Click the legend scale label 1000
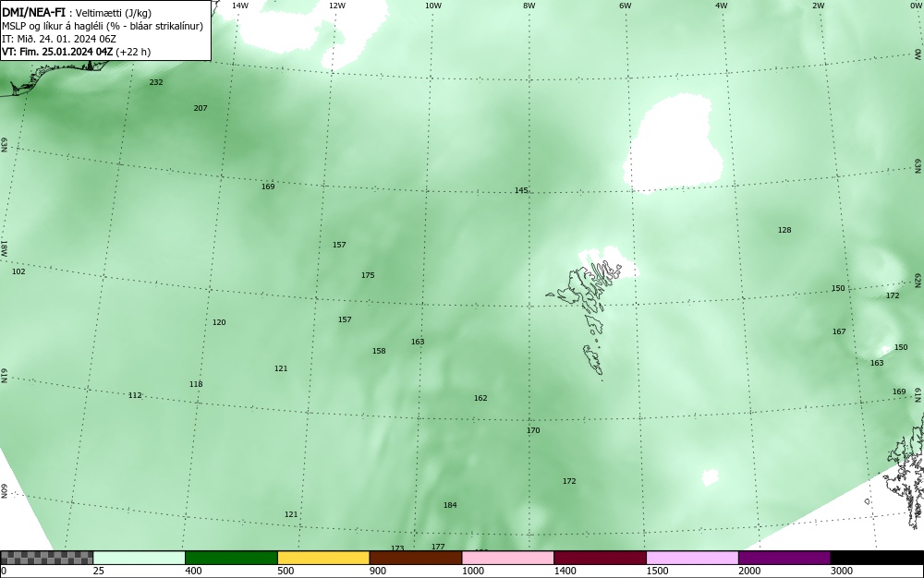This screenshot has height=578, width=924. [x=472, y=571]
